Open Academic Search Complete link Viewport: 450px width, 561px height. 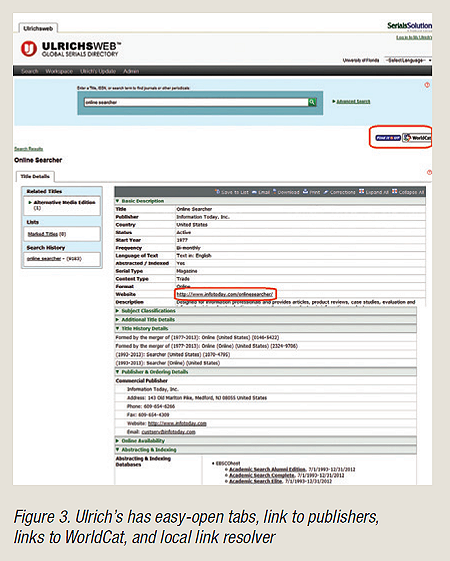point(262,475)
